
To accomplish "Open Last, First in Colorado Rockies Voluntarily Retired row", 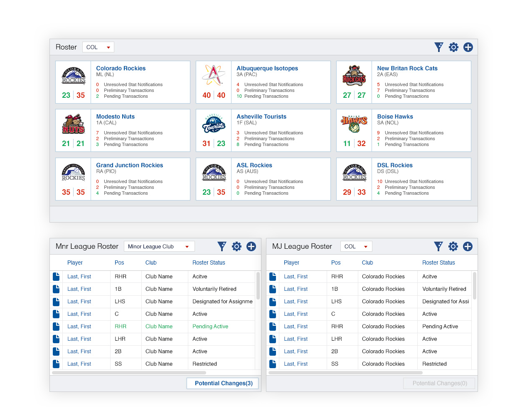I will [x=296, y=289].
